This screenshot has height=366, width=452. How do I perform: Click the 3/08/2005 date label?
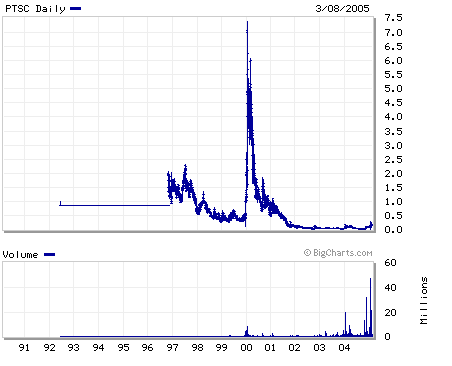point(342,8)
